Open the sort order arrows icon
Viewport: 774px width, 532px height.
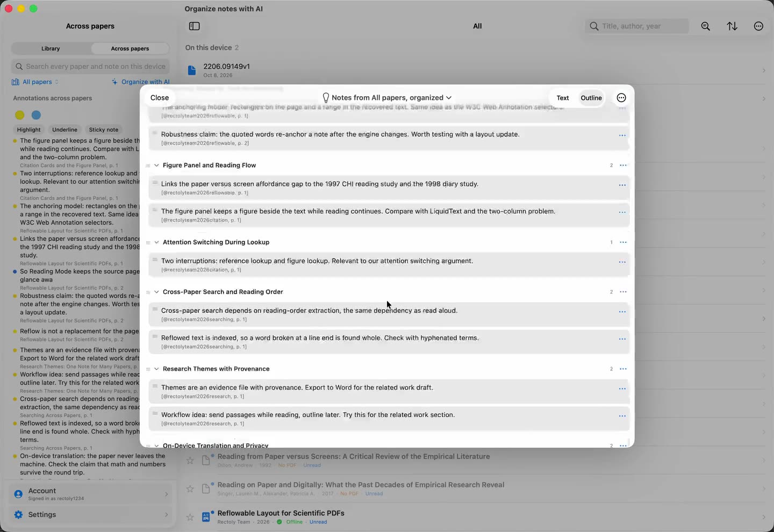pos(732,26)
